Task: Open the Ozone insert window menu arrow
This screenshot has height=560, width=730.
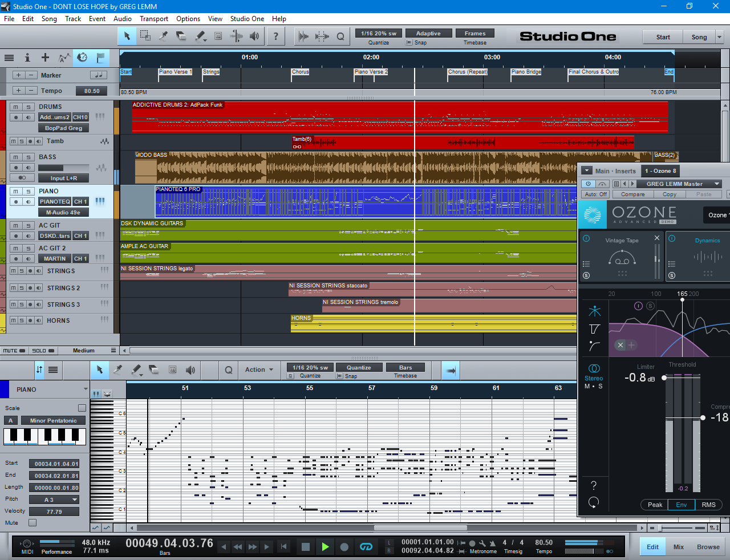Action: (586, 171)
